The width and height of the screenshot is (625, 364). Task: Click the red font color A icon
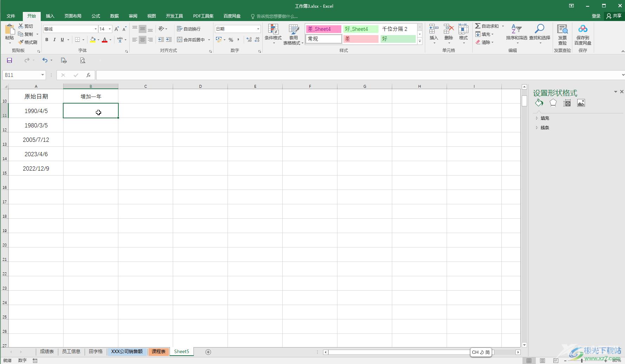[105, 40]
